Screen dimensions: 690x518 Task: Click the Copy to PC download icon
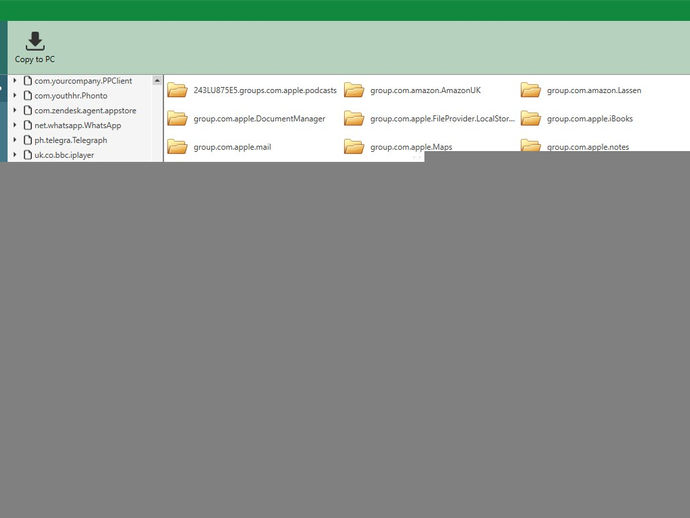[35, 41]
